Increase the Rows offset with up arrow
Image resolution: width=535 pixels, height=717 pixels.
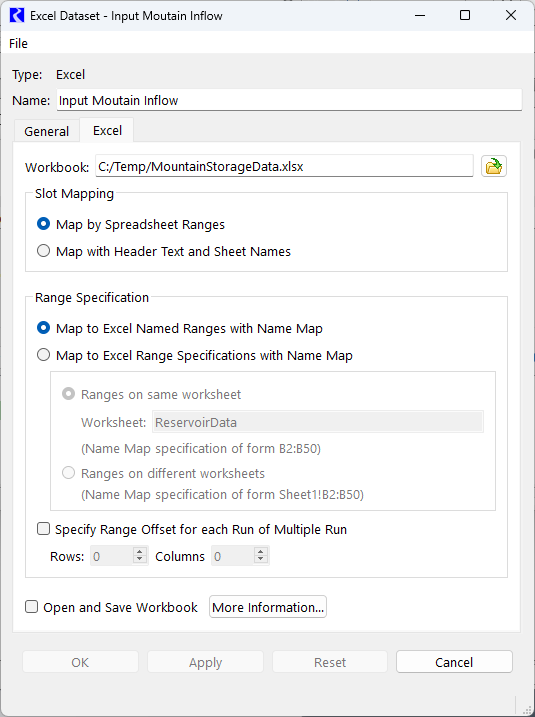(x=140, y=551)
